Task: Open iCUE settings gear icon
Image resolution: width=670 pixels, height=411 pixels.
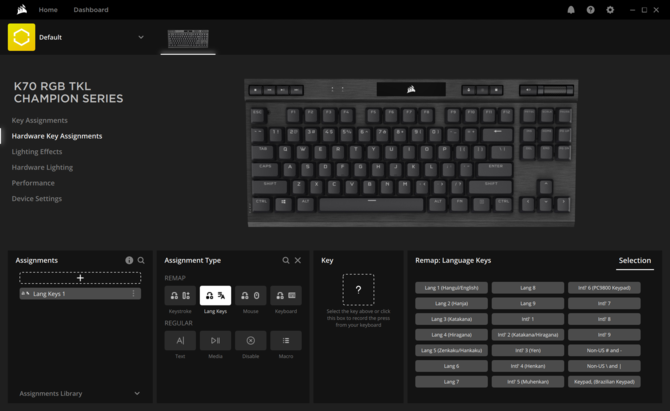Action: pyautogui.click(x=610, y=10)
